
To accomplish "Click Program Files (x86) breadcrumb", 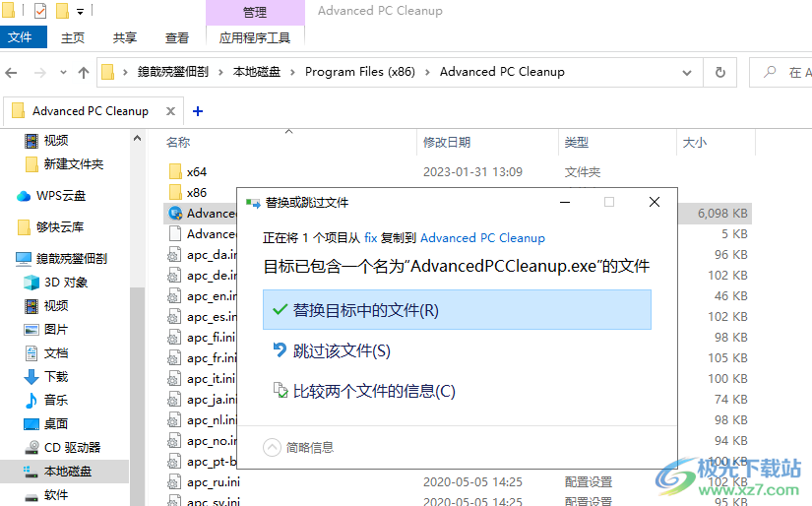I will coord(360,72).
